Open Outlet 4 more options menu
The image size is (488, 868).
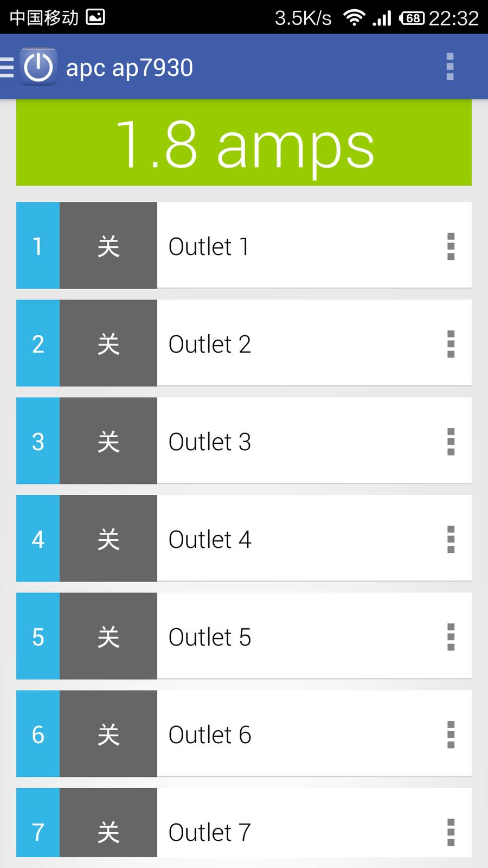coord(451,539)
